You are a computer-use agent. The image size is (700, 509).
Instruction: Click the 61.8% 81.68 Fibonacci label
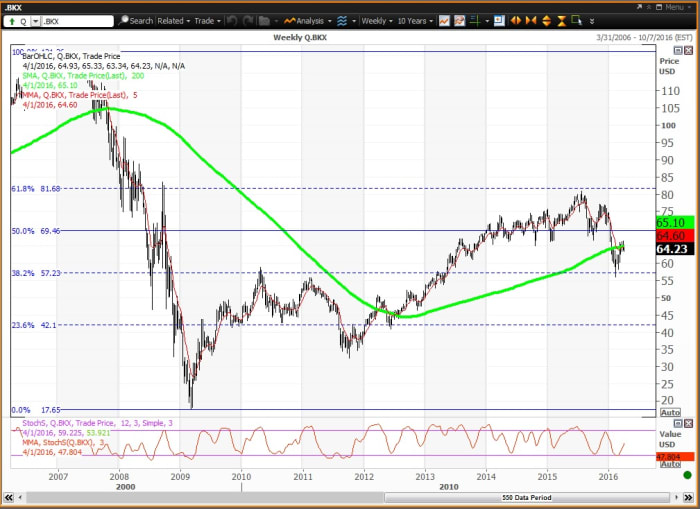(36, 189)
